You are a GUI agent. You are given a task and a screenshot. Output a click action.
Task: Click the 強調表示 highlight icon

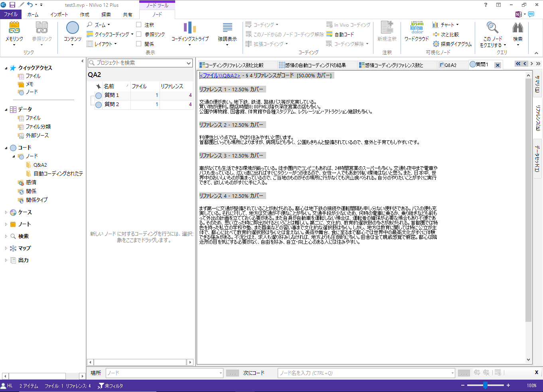pyautogui.click(x=227, y=28)
